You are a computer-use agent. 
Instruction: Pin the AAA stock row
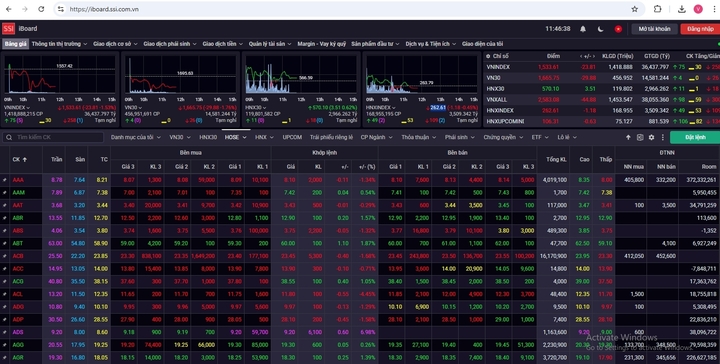[x=5, y=180]
